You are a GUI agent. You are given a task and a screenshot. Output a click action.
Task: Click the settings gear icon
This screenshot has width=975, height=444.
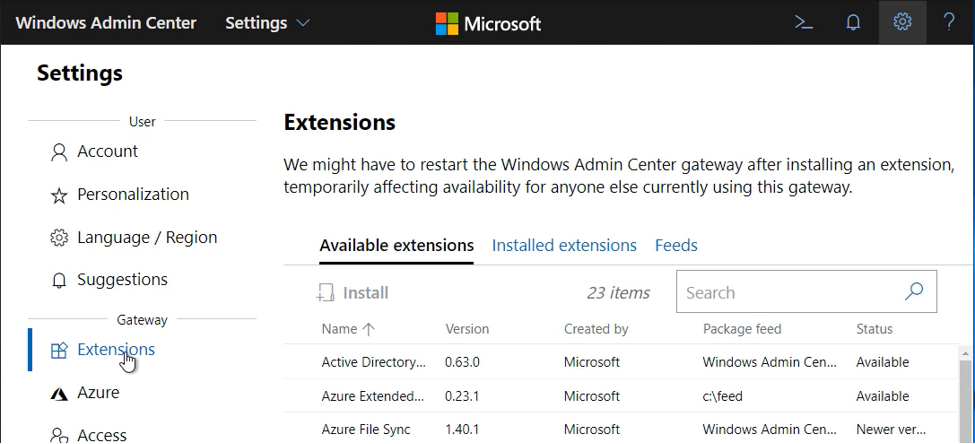[x=902, y=22]
